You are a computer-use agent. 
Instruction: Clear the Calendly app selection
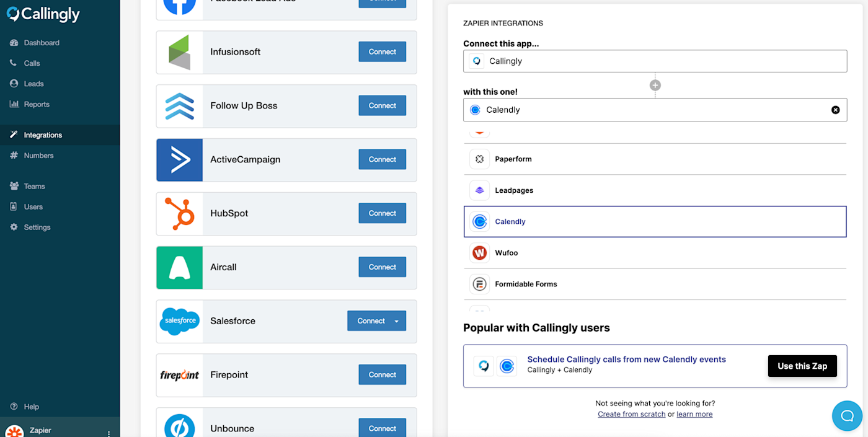click(835, 110)
